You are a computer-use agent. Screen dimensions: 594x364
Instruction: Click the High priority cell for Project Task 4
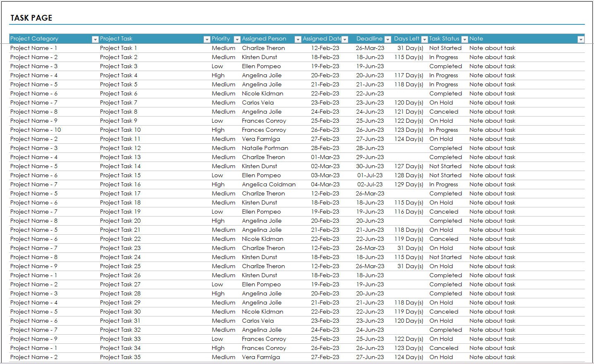click(x=218, y=75)
